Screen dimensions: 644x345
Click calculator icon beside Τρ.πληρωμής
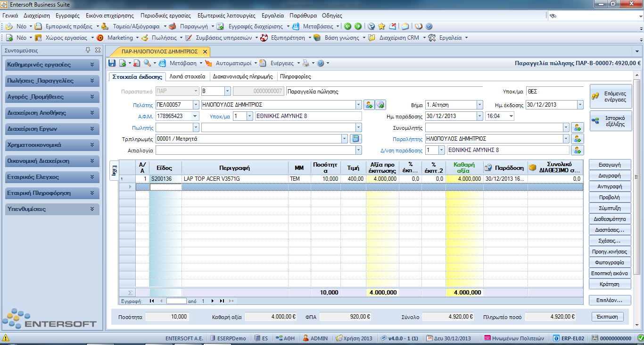click(x=356, y=138)
